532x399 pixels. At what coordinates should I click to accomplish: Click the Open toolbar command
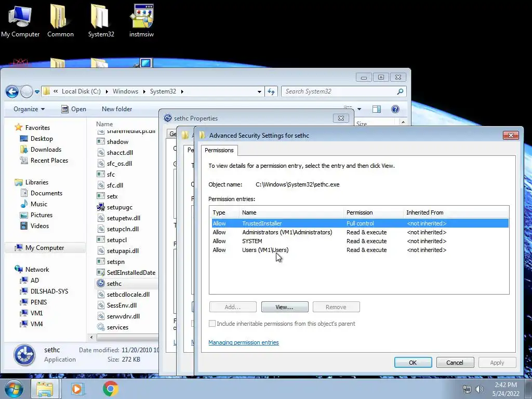pyautogui.click(x=74, y=109)
